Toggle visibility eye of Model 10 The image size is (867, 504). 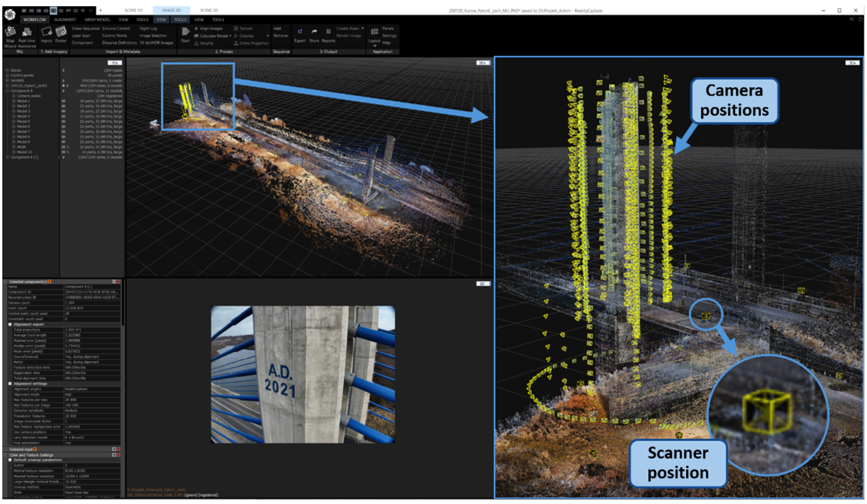click(63, 152)
